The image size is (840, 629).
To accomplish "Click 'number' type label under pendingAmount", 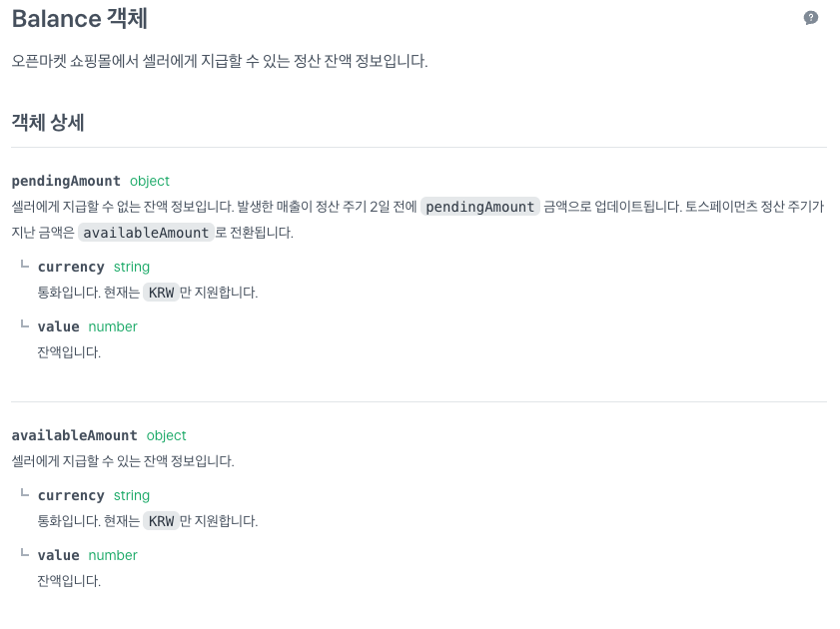I will coord(113,326).
